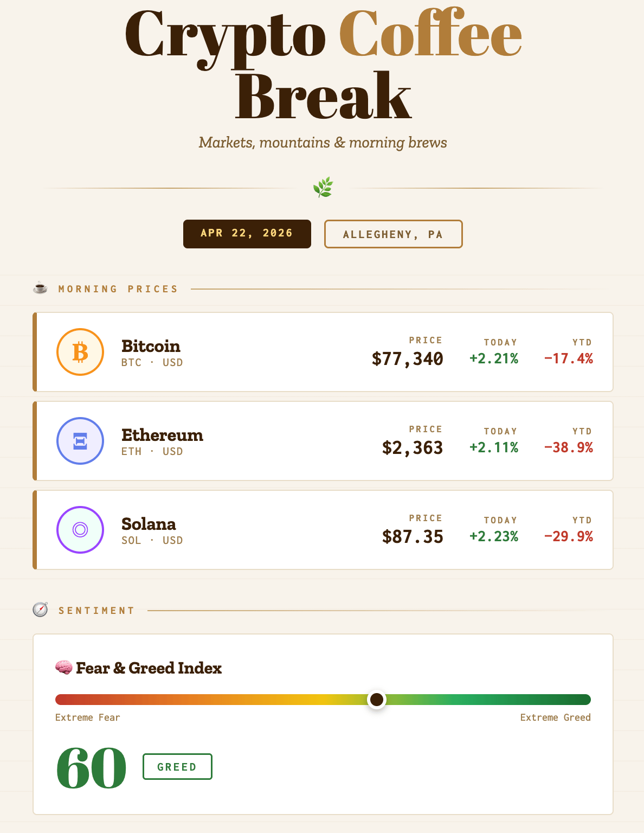Click Ethereum's YTD −38.9% value

pos(569,448)
